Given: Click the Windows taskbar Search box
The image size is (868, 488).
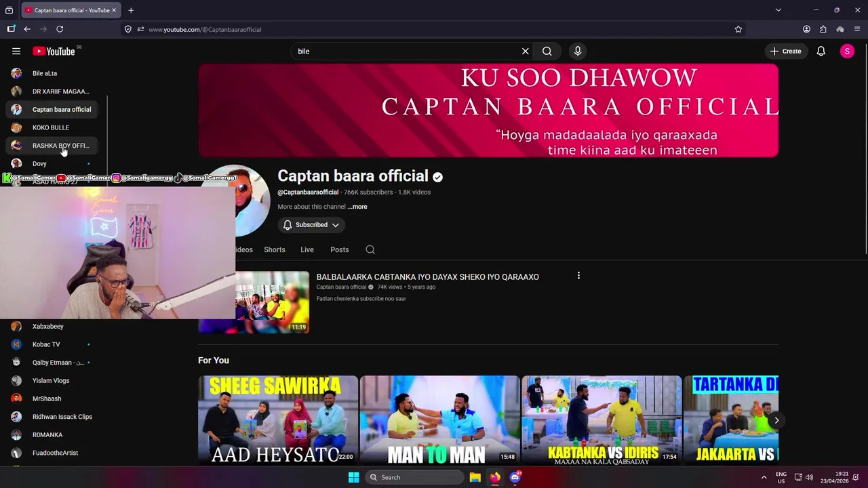Looking at the screenshot, I should [414, 477].
